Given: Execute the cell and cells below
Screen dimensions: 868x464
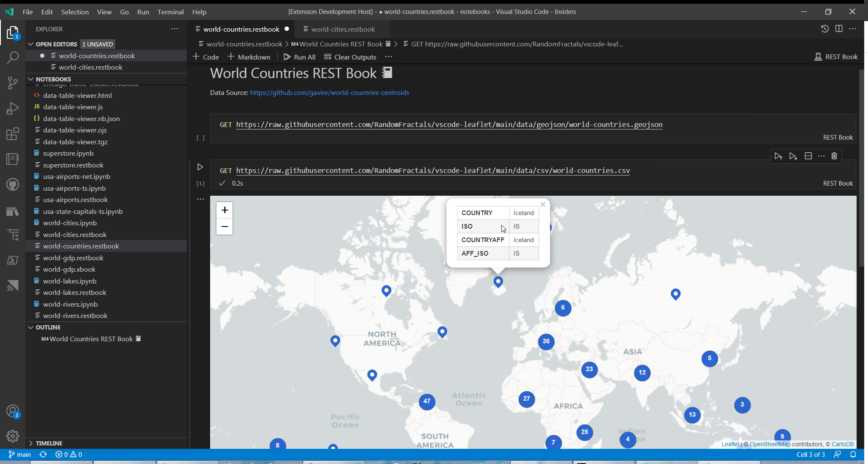Looking at the screenshot, I should [793, 156].
